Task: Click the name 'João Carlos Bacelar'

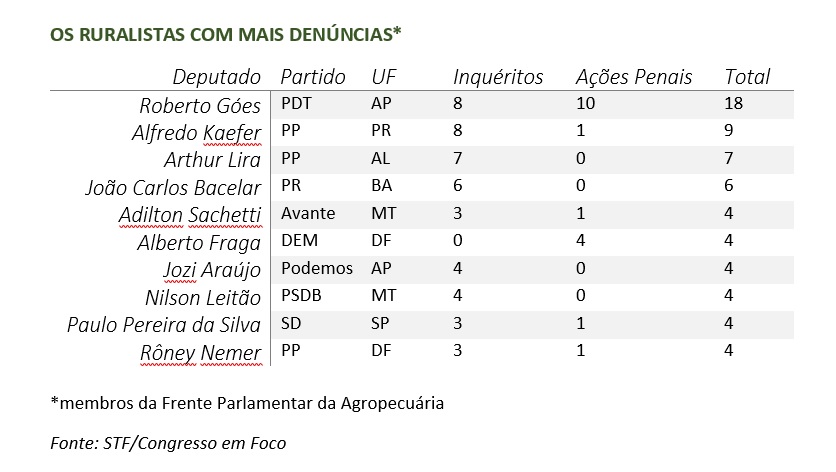Action: tap(173, 188)
